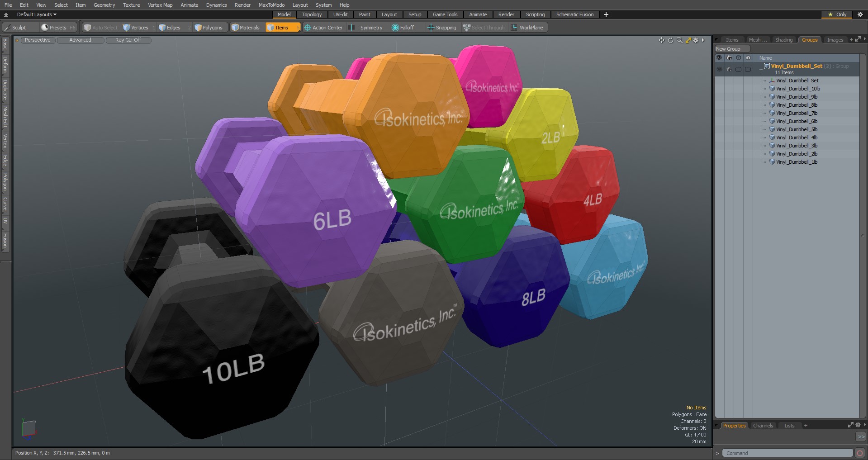Select the Items mode button
This screenshot has height=460, width=868.
[x=282, y=28]
